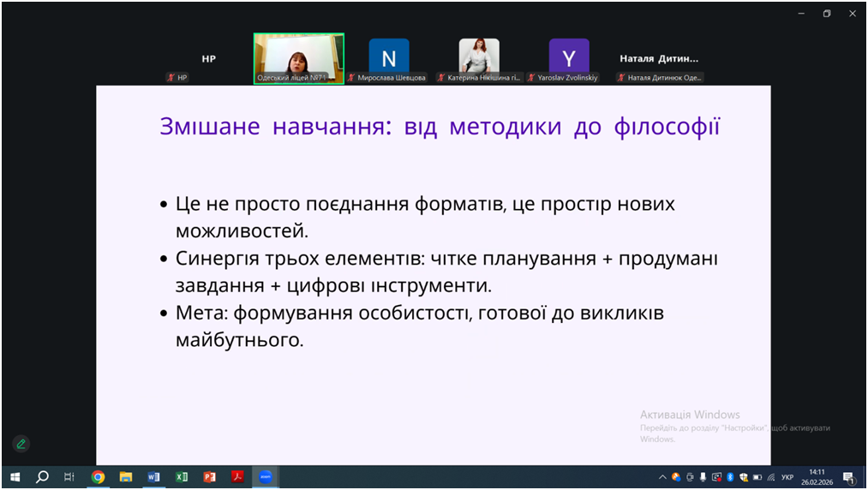The height and width of the screenshot is (490, 868).
Task: Click the green annotation pencil icon
Action: (21, 444)
